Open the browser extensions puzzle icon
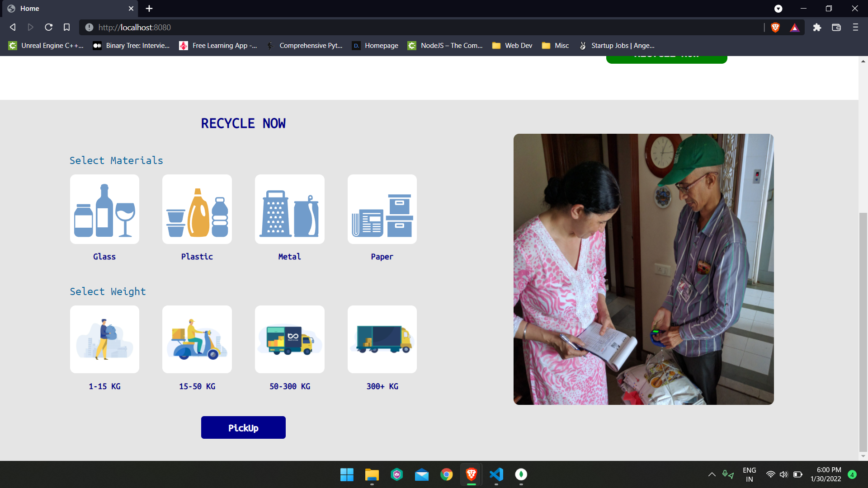The image size is (868, 488). 817,28
